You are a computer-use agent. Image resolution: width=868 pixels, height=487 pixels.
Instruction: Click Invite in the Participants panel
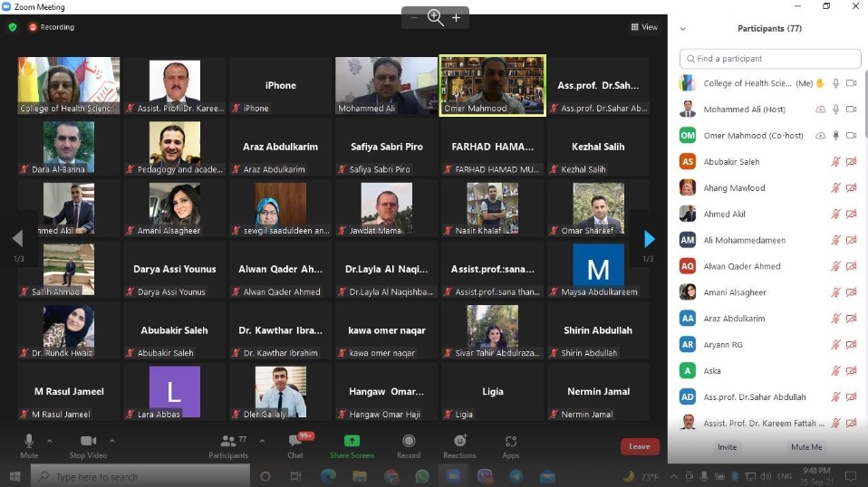pyautogui.click(x=727, y=446)
